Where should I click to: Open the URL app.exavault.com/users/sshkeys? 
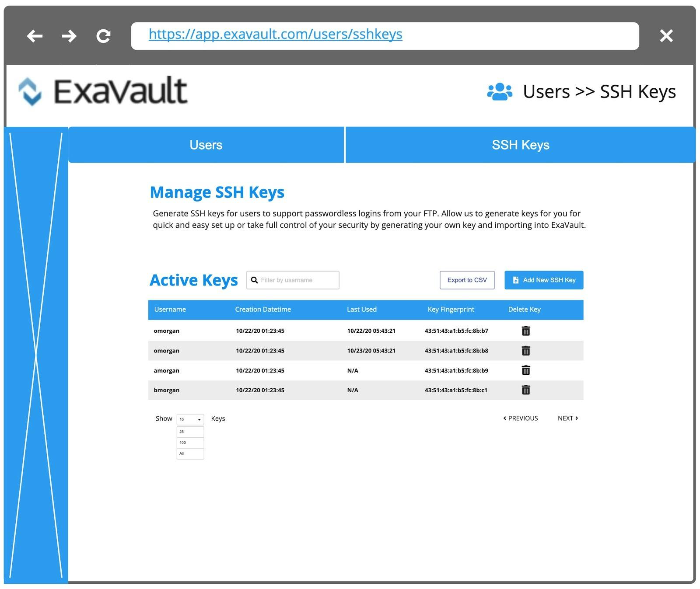click(275, 34)
